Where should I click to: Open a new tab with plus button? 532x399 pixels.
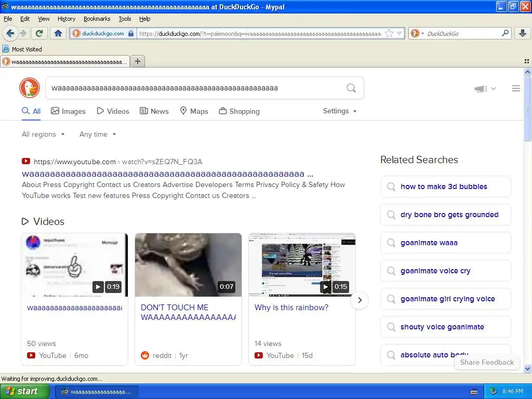pyautogui.click(x=137, y=61)
